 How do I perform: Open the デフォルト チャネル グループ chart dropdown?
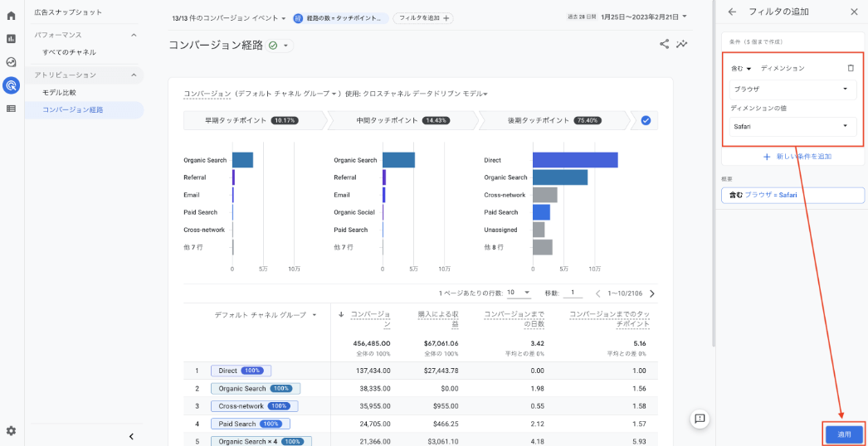tap(287, 94)
